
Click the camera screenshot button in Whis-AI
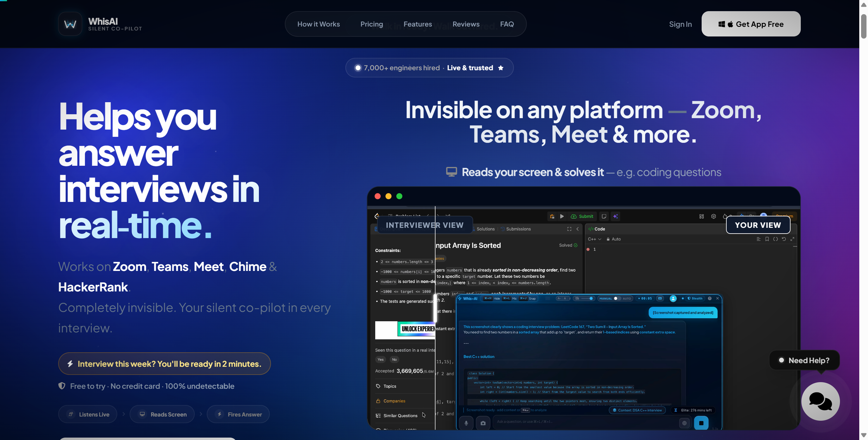click(483, 423)
